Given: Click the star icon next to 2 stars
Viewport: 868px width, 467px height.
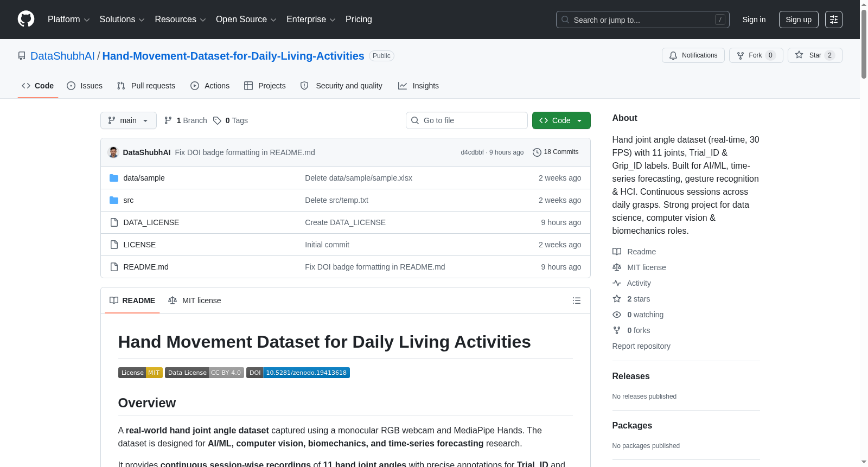Looking at the screenshot, I should 617,299.
